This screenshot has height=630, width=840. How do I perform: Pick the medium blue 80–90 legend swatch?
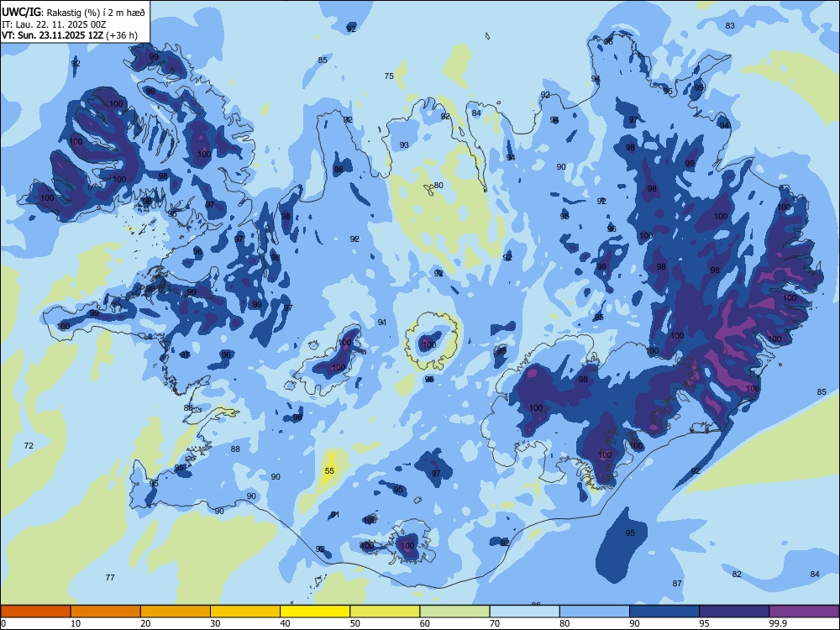pyautogui.click(x=595, y=612)
